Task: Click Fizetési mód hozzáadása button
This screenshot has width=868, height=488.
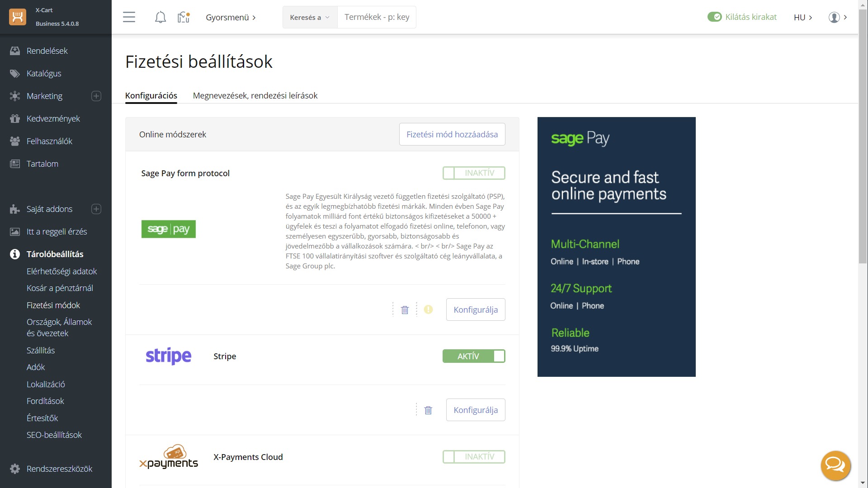Action: 452,134
